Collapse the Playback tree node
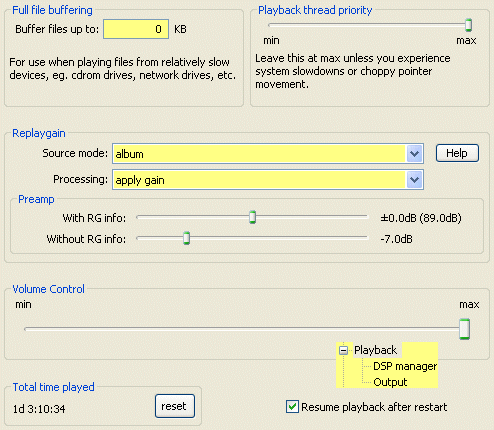This screenshot has height=430, width=494. (x=343, y=351)
